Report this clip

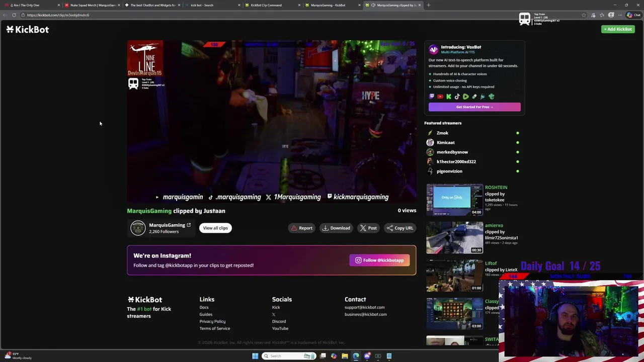[x=301, y=228]
